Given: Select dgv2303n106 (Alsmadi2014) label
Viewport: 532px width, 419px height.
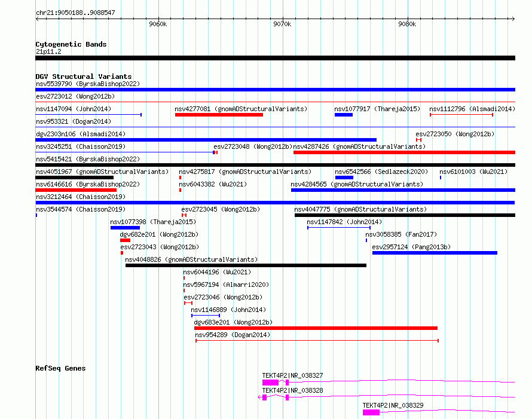Looking at the screenshot, I should [81, 134].
